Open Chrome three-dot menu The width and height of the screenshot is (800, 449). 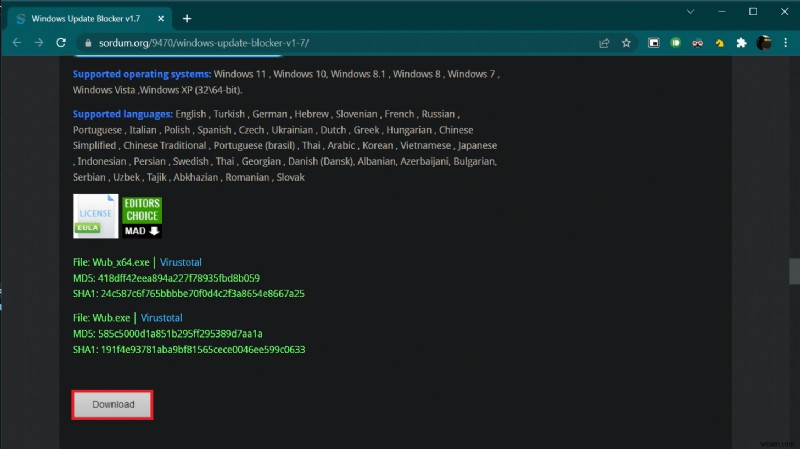point(786,43)
